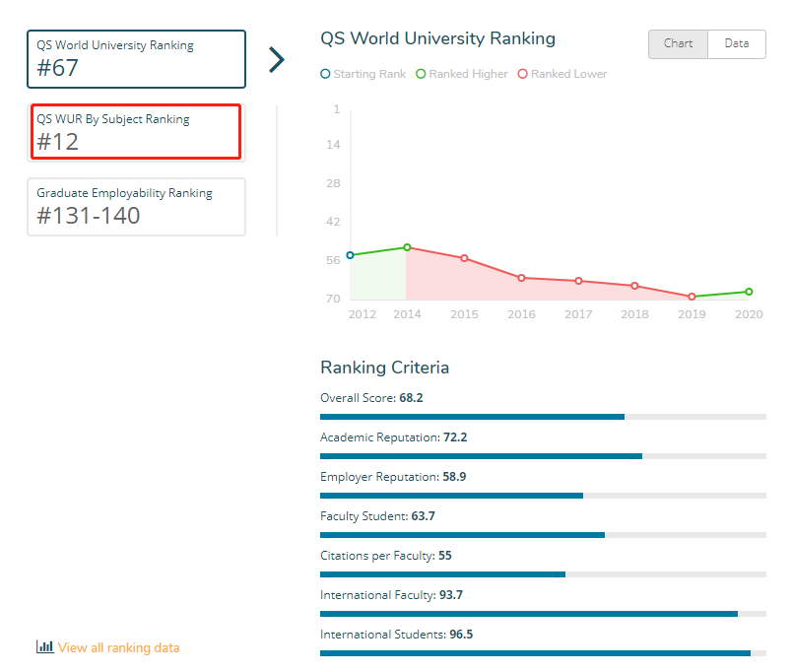Click the 2016 data point on the chart
791x672 pixels.
(522, 278)
